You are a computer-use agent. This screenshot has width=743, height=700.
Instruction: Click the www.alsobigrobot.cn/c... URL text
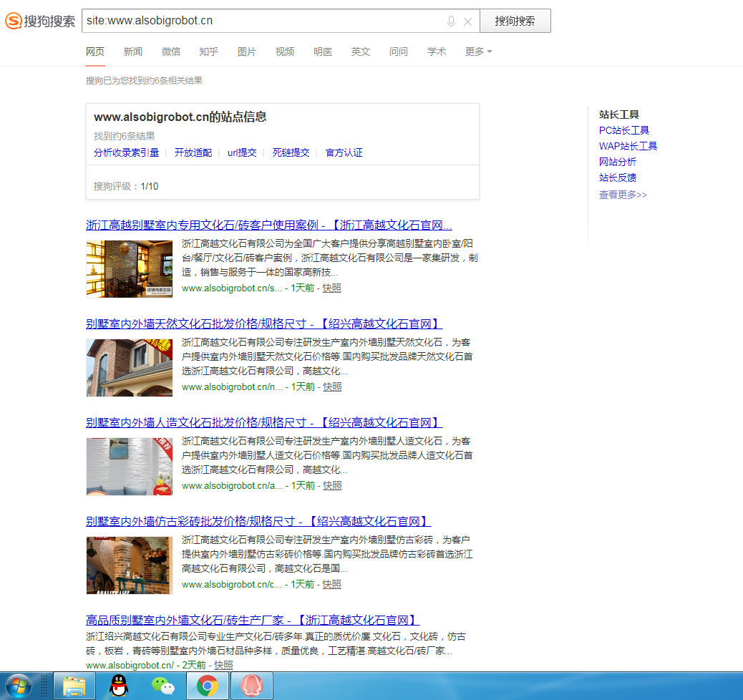232,584
